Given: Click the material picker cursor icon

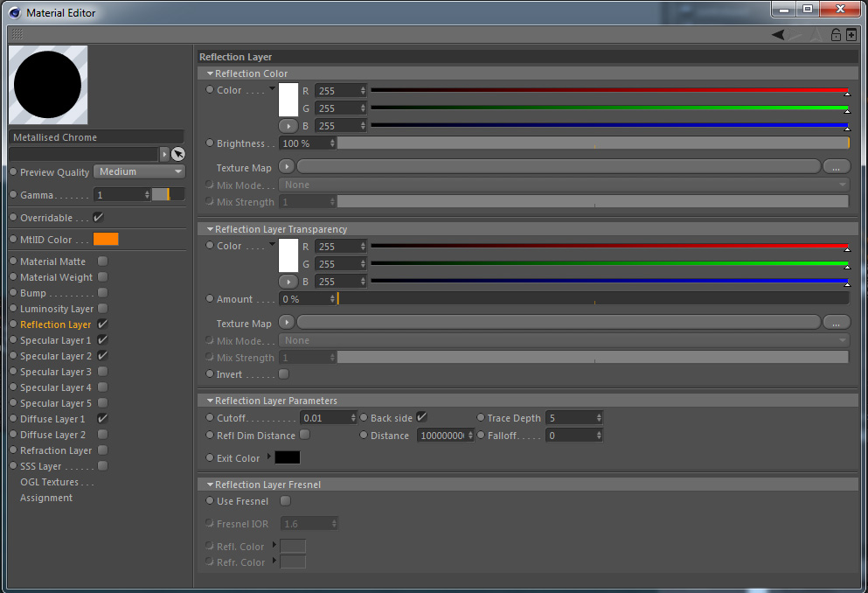Looking at the screenshot, I should [x=178, y=154].
